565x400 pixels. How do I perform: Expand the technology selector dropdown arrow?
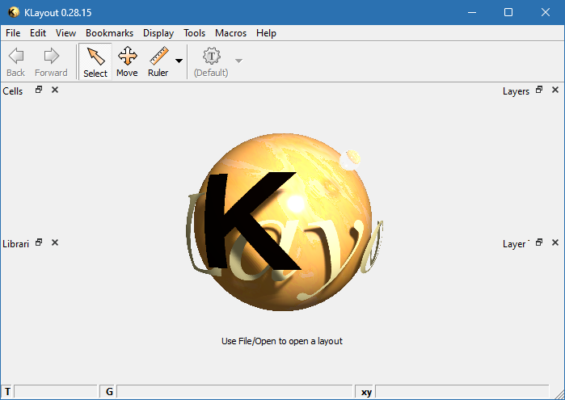[238, 61]
